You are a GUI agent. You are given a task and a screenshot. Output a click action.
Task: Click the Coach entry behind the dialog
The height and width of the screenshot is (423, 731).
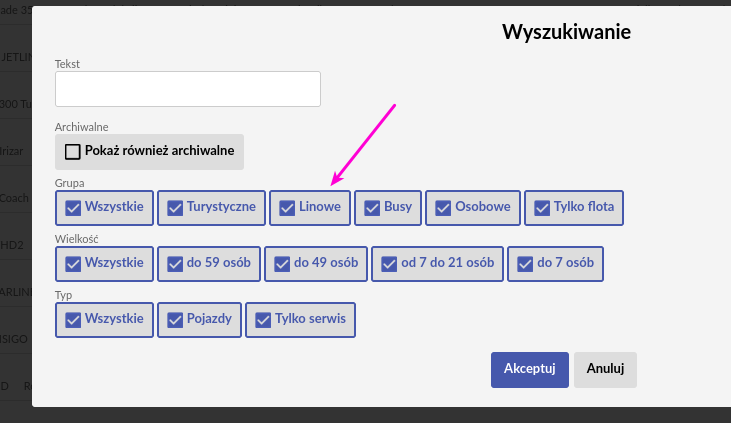click(15, 197)
